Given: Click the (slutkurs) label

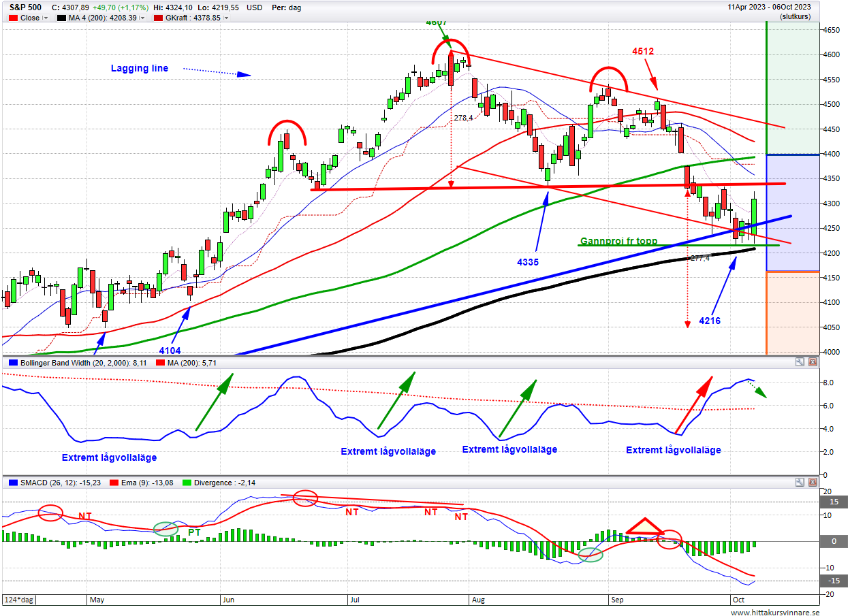Looking at the screenshot, I should click(x=796, y=16).
